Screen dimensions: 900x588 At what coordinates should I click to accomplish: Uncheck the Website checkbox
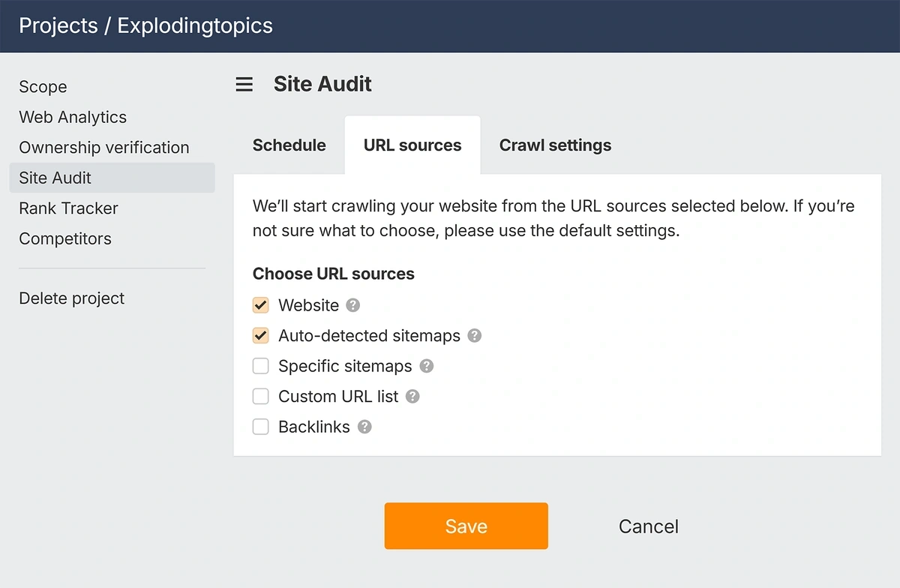pyautogui.click(x=261, y=305)
